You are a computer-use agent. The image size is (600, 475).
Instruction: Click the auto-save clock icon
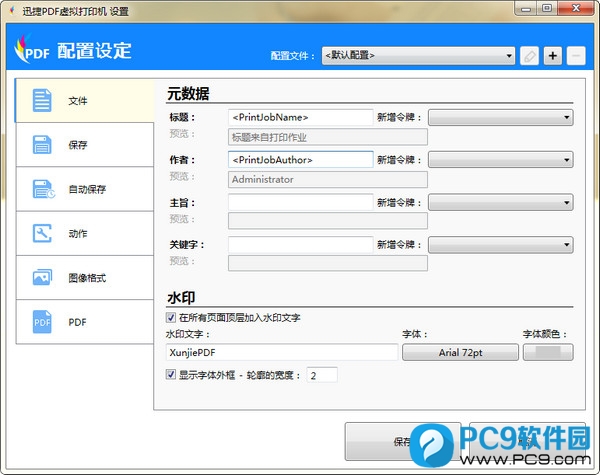pyautogui.click(x=43, y=189)
